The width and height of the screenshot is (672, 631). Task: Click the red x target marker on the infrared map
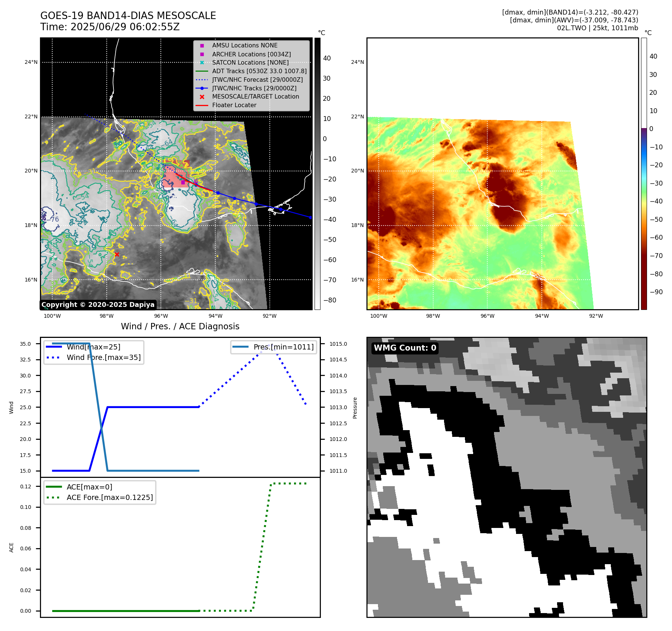(117, 254)
